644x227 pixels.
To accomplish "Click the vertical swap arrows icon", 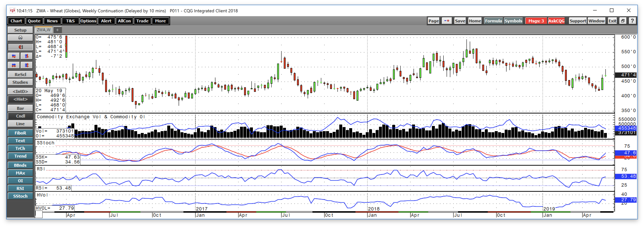I will coord(26,56).
